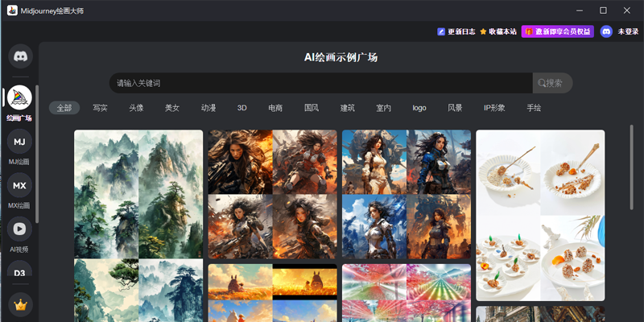Select the IP形象 category tab
Image resolution: width=644 pixels, height=322 pixels.
pos(494,108)
